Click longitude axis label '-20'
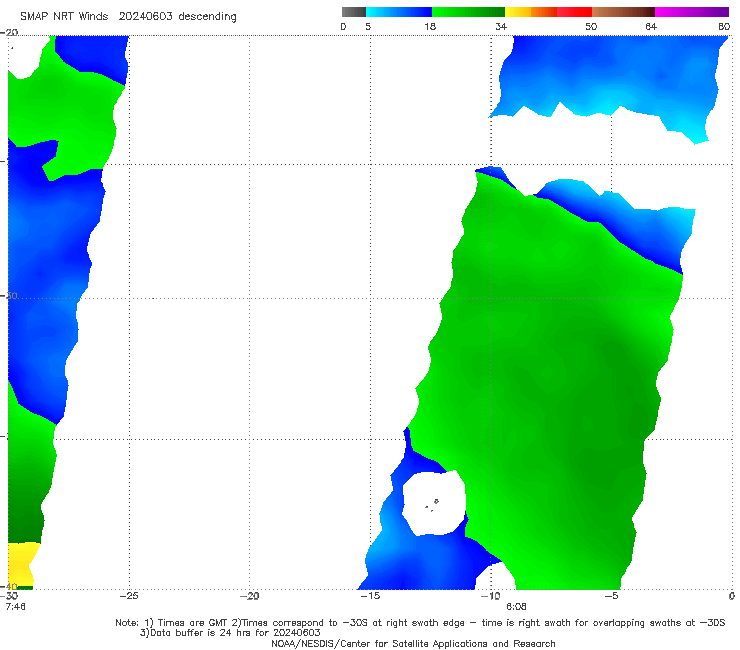 pyautogui.click(x=249, y=596)
